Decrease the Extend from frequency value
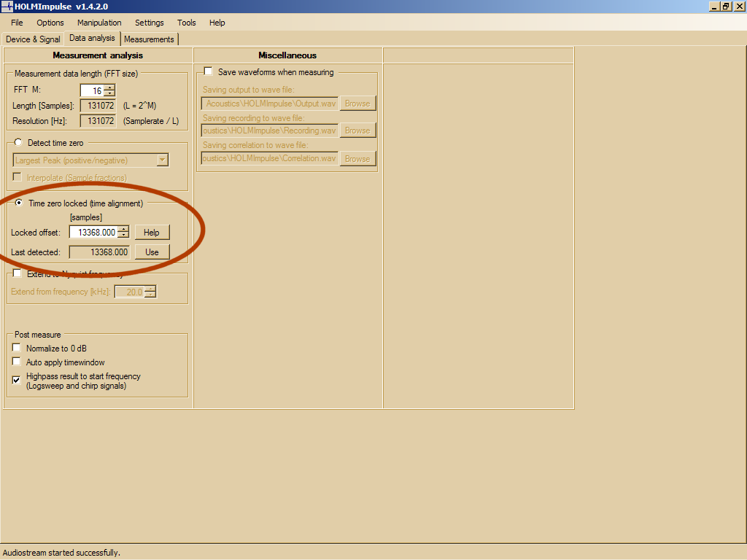Viewport: 747px width, 560px height. 150,295
